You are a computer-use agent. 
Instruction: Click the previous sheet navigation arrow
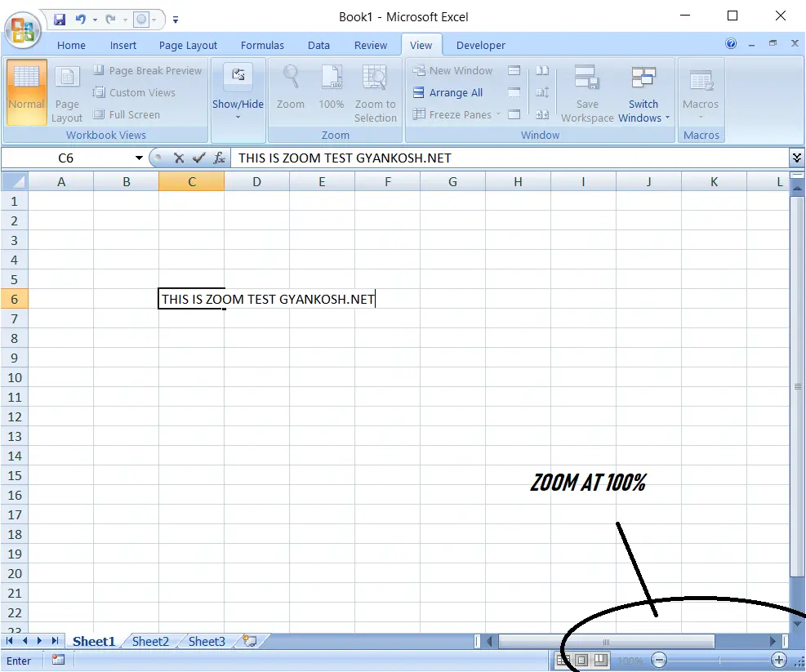click(x=24, y=641)
